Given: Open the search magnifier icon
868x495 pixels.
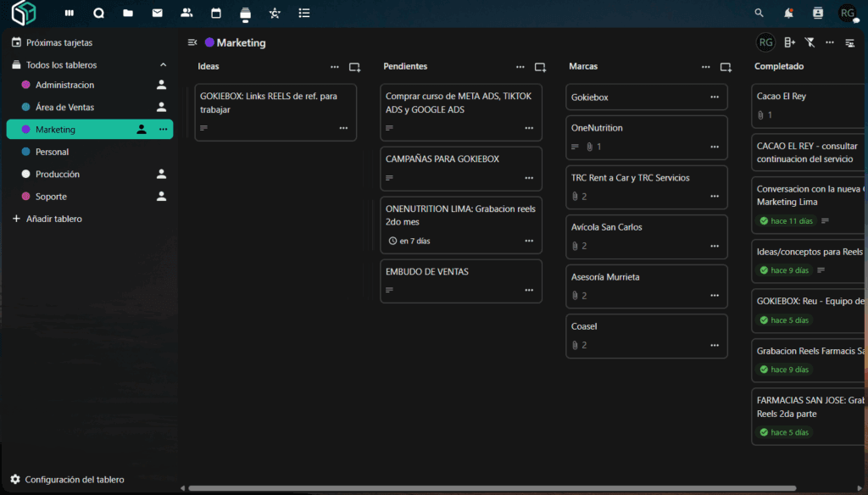Looking at the screenshot, I should (759, 13).
